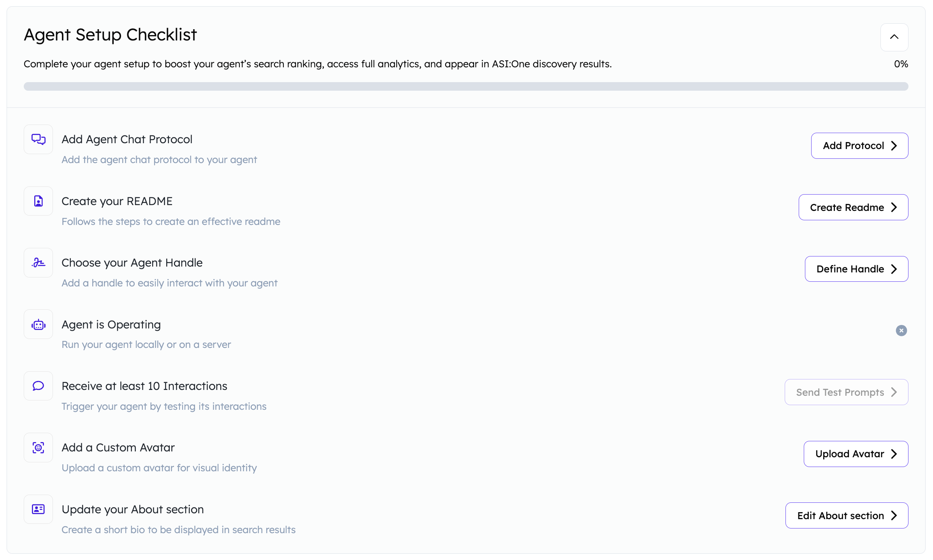Image resolution: width=933 pixels, height=560 pixels.
Task: Click 'Create a short bio' description text
Action: click(179, 530)
